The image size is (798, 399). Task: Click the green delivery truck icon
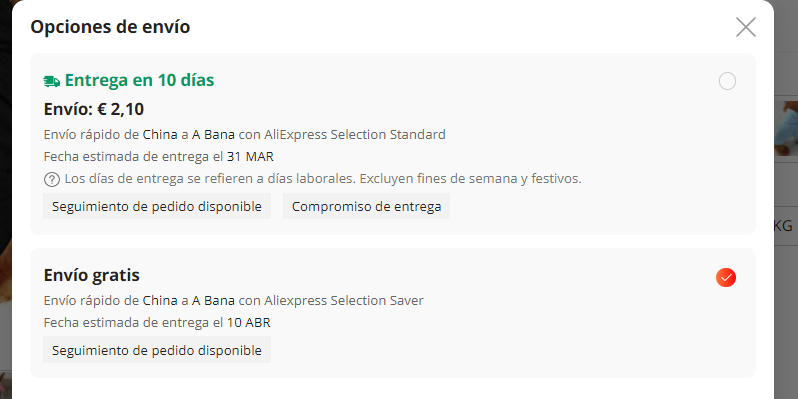[x=52, y=81]
